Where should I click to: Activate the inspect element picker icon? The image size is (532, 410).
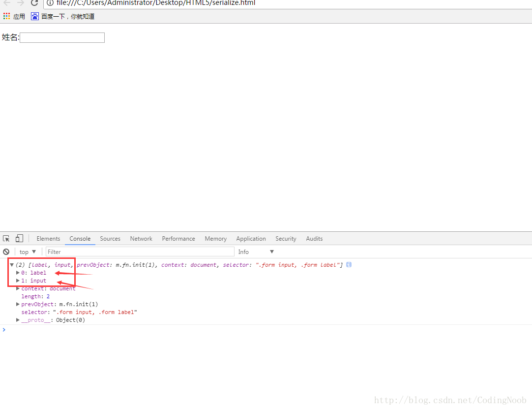tap(6, 238)
